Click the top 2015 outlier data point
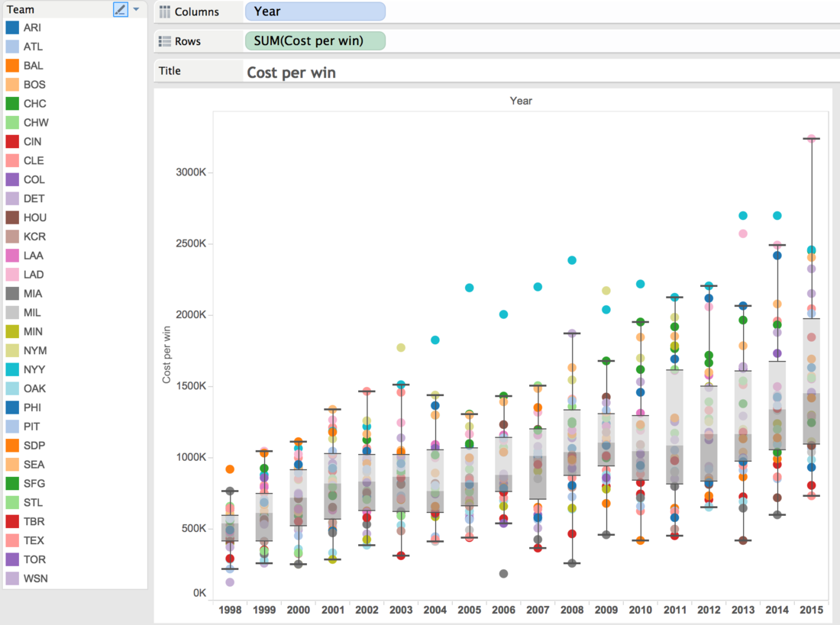 point(812,139)
